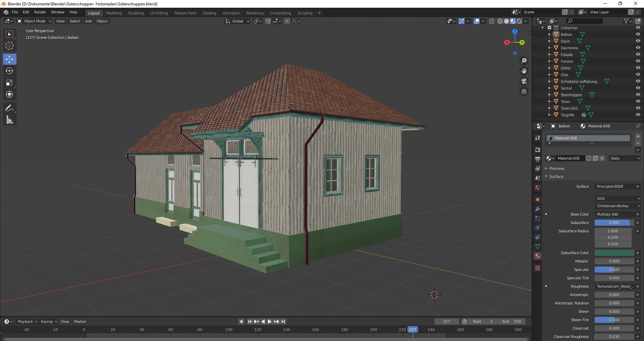Image resolution: width=644 pixels, height=341 pixels.
Task: Click the Subsurface Color swatch
Action: tap(614, 253)
